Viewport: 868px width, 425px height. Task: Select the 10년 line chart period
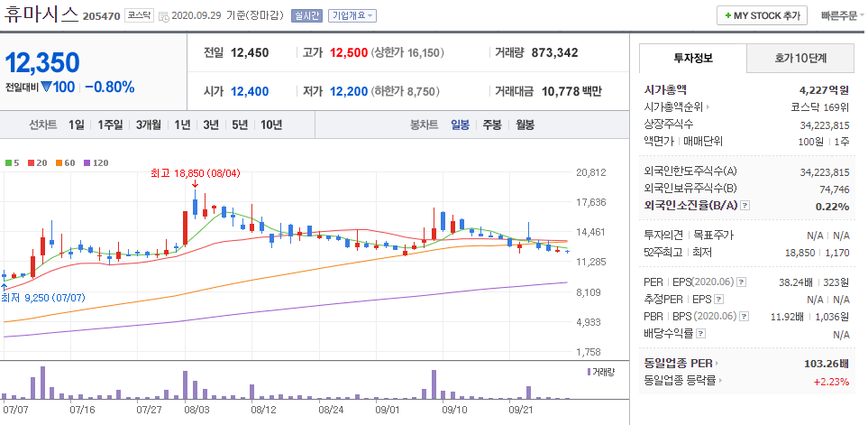click(271, 125)
